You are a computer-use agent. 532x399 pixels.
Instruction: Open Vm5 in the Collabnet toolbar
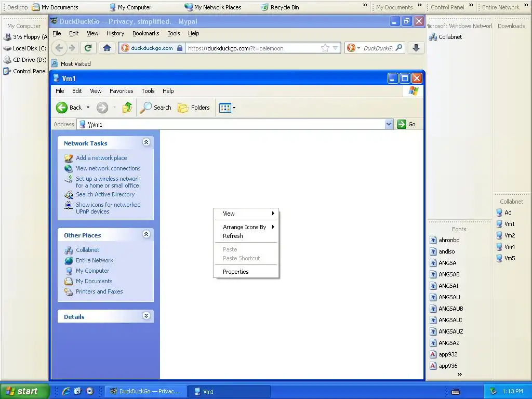[x=506, y=258]
